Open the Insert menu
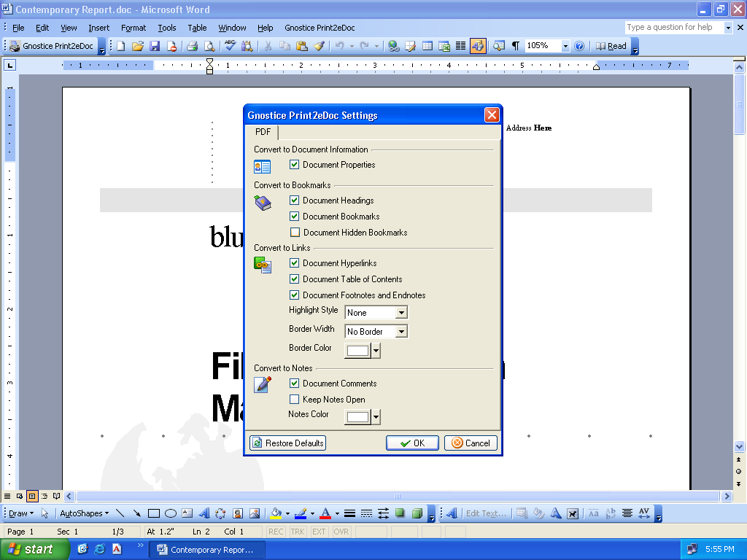 click(x=98, y=28)
